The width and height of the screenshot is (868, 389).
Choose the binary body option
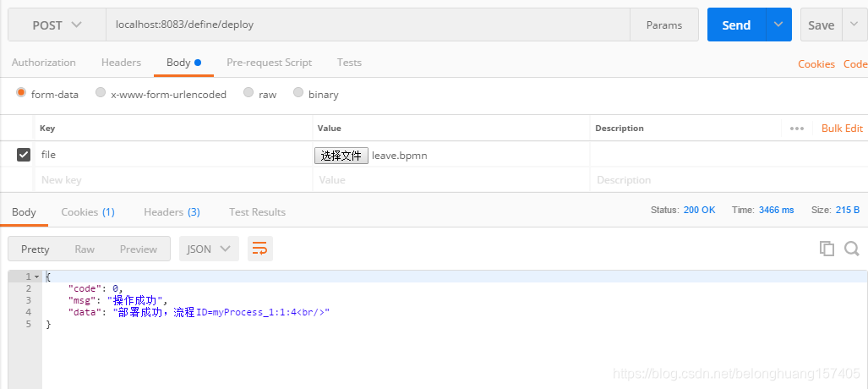tap(298, 92)
